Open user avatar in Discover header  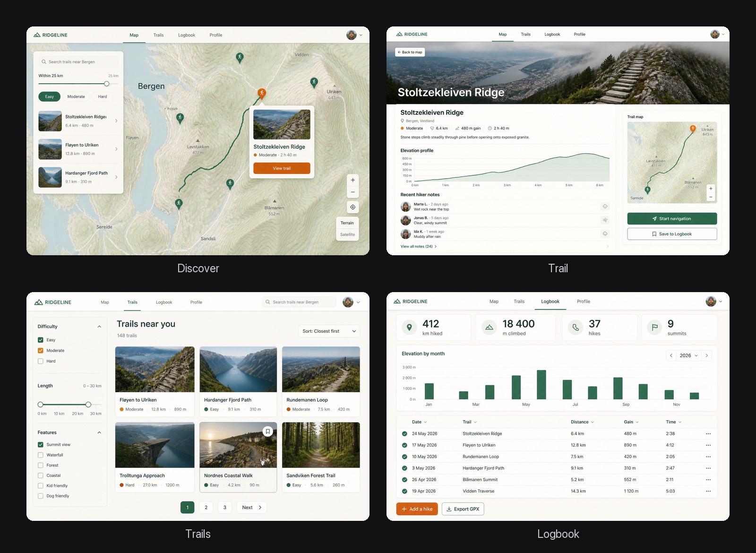pyautogui.click(x=351, y=35)
